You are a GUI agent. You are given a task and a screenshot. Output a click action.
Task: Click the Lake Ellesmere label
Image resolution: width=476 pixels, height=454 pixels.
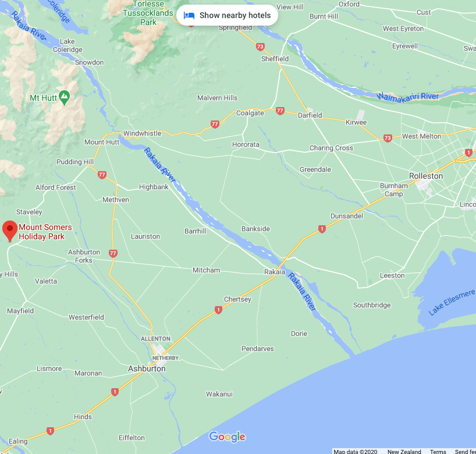452,303
